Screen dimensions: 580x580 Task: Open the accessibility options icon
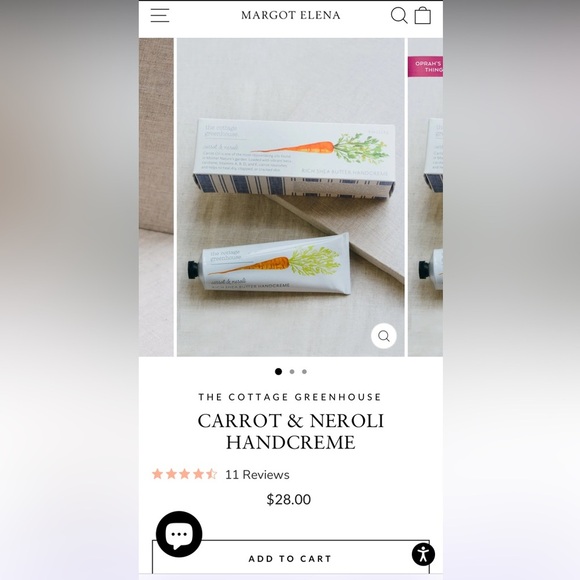click(423, 554)
